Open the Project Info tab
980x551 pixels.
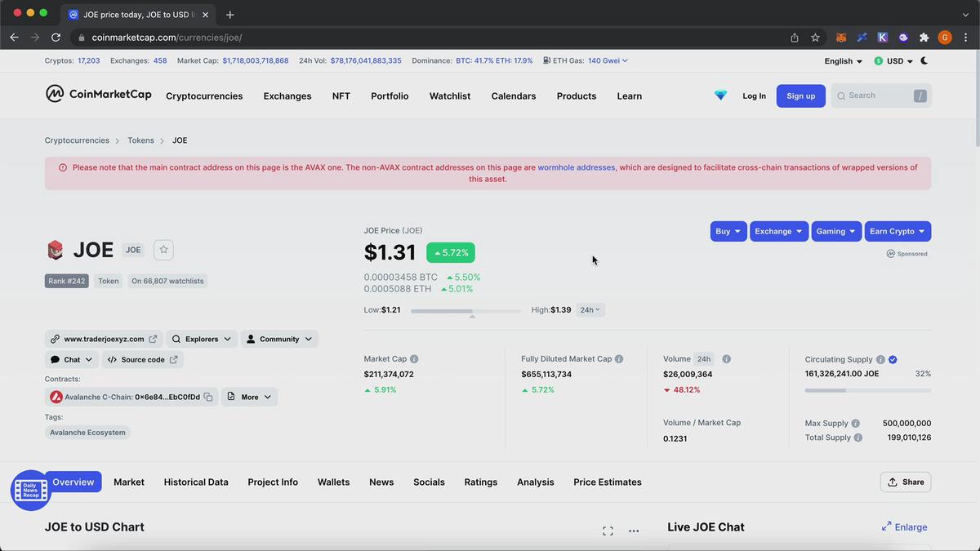click(x=273, y=482)
